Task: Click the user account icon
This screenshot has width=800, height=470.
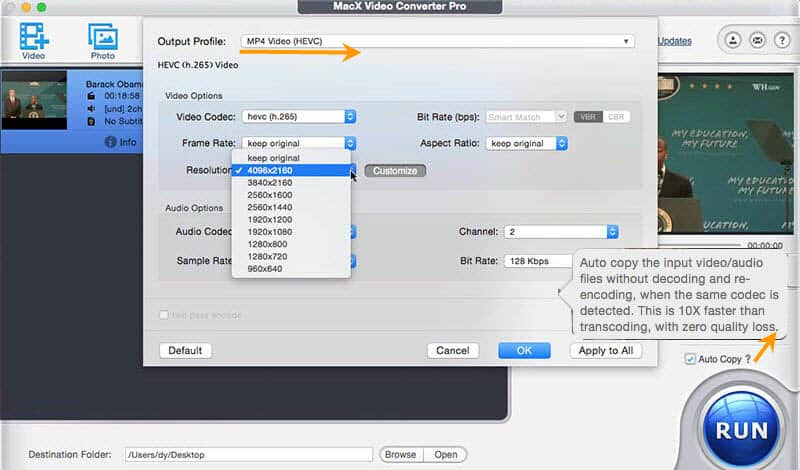Action: 733,40
